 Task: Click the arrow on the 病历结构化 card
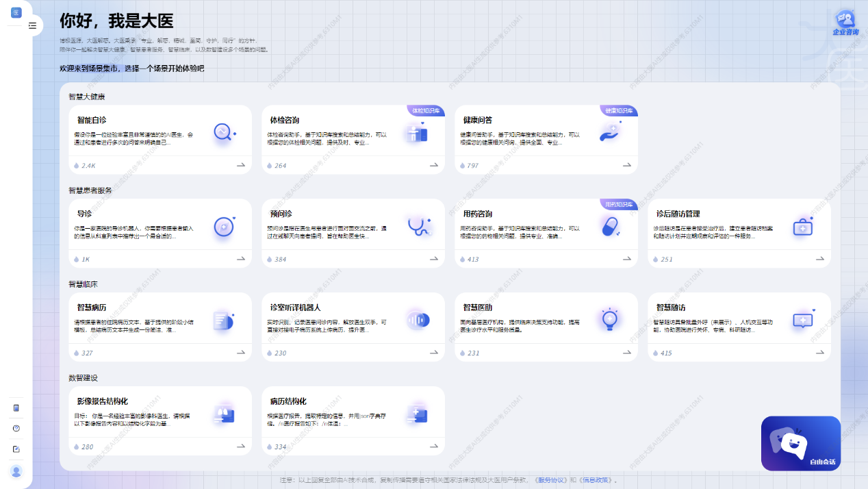pyautogui.click(x=434, y=447)
